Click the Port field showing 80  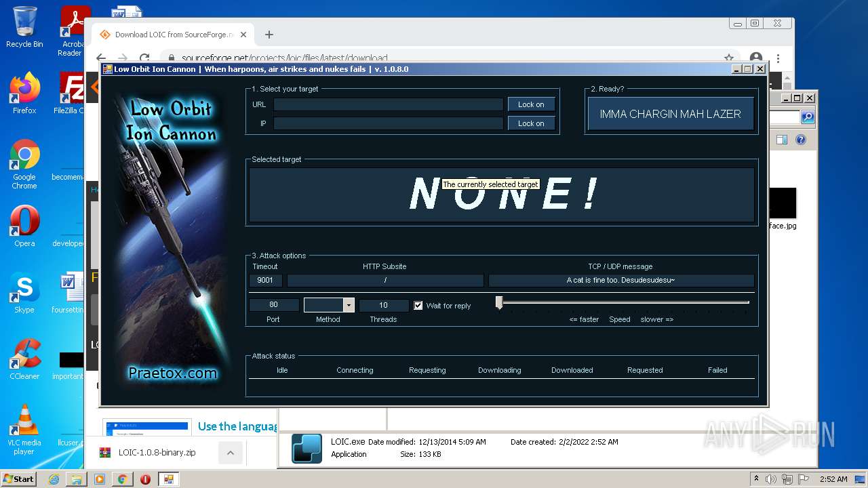coord(273,305)
